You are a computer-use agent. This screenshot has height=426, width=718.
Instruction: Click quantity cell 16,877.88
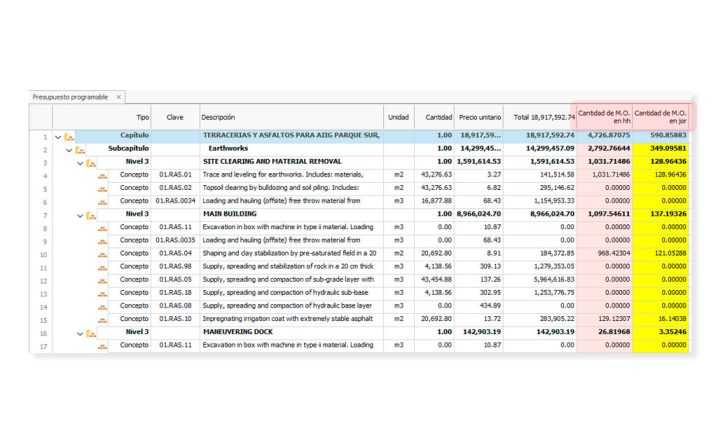tap(435, 201)
